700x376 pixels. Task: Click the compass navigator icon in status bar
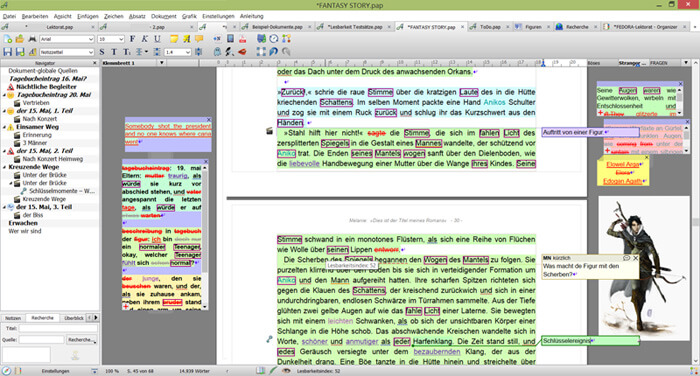[x=6, y=371]
